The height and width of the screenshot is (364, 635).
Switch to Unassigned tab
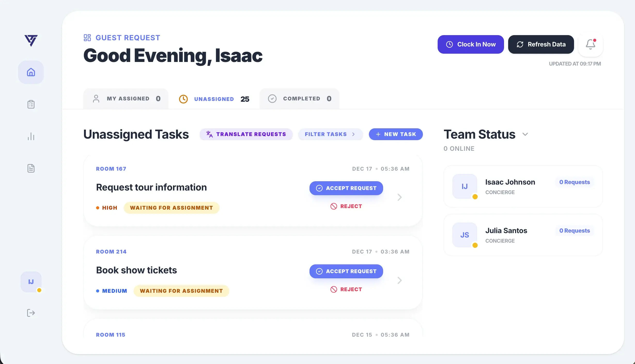214,99
